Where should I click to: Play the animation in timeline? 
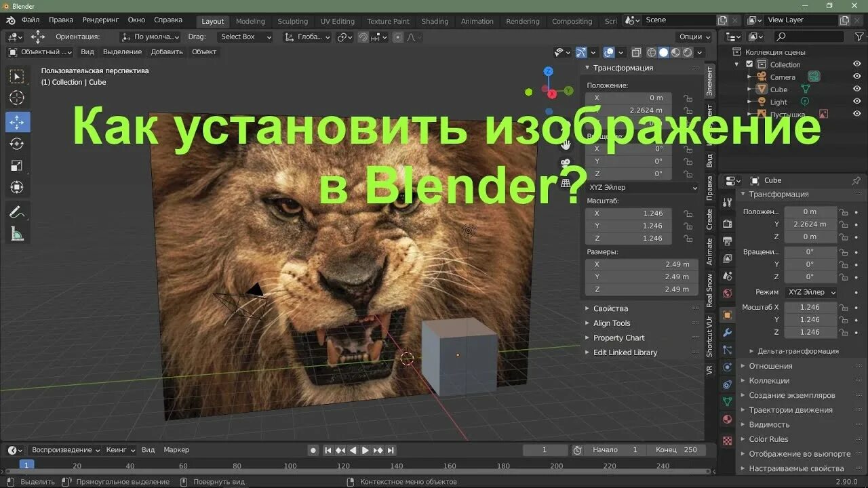pyautogui.click(x=366, y=450)
